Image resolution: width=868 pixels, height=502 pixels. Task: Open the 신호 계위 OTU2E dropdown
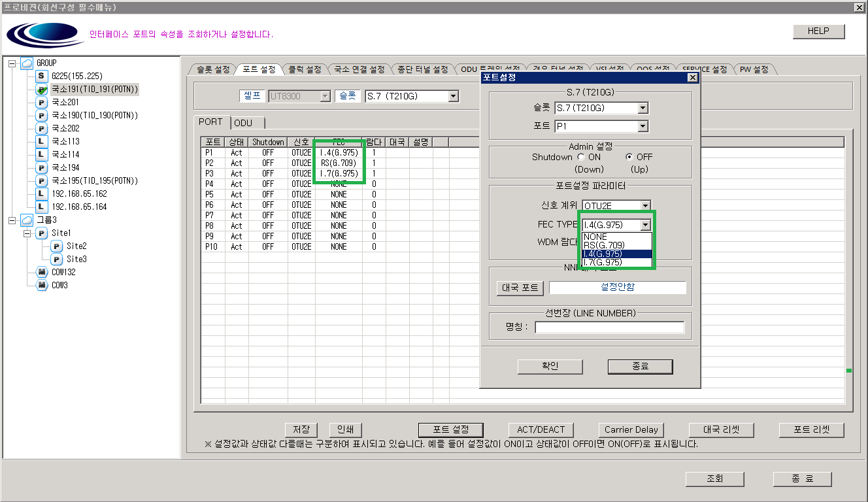pos(645,206)
